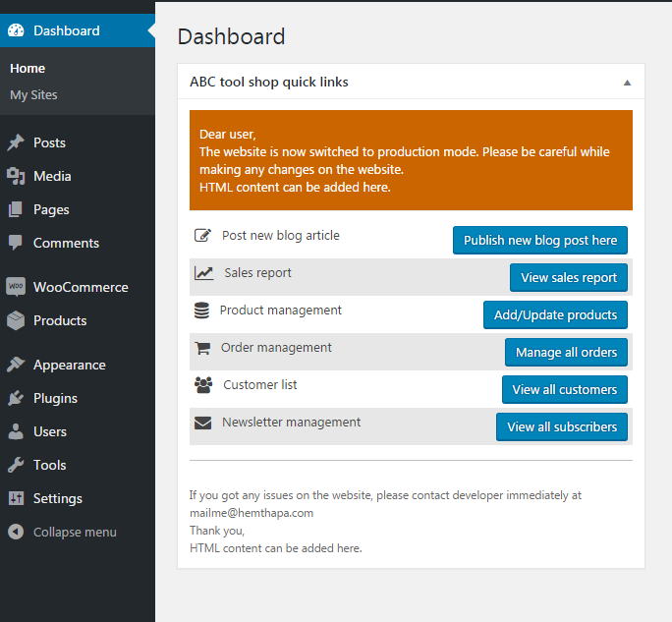Click the Tools wrench icon
Screen dimensions: 672x622
click(x=16, y=465)
